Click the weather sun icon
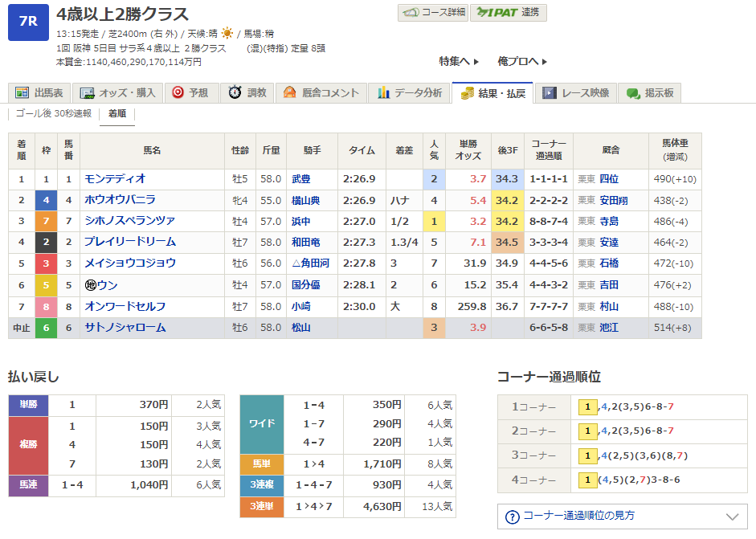Image resolution: width=756 pixels, height=539 pixels. click(227, 33)
